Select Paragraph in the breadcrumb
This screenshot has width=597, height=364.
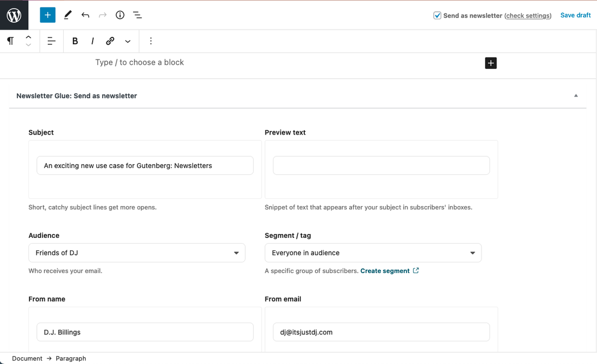(x=71, y=358)
